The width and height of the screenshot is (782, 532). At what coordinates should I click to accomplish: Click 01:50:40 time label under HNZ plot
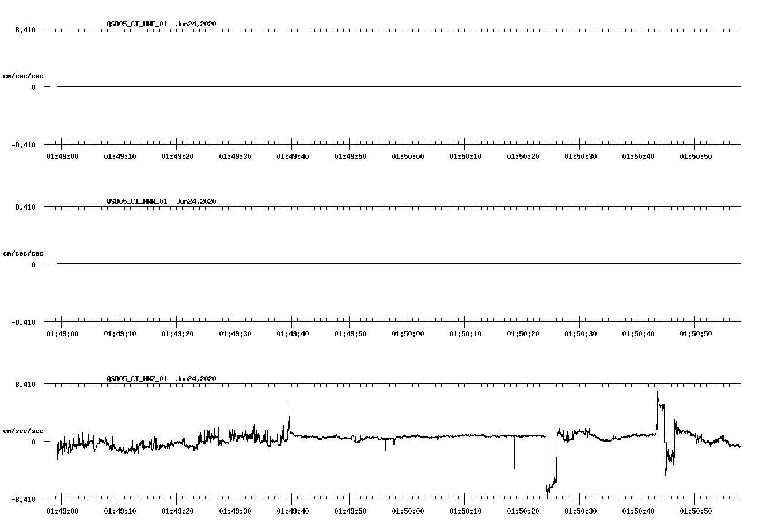(x=638, y=511)
